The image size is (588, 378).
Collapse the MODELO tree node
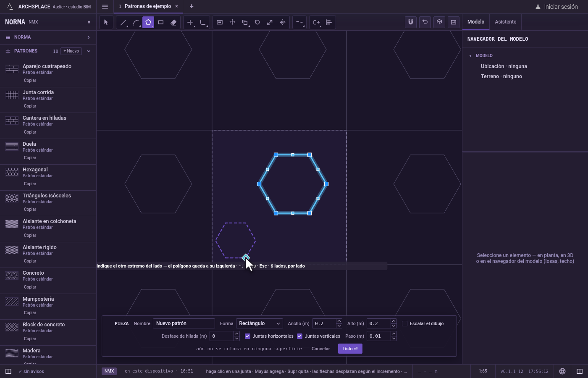pyautogui.click(x=470, y=56)
